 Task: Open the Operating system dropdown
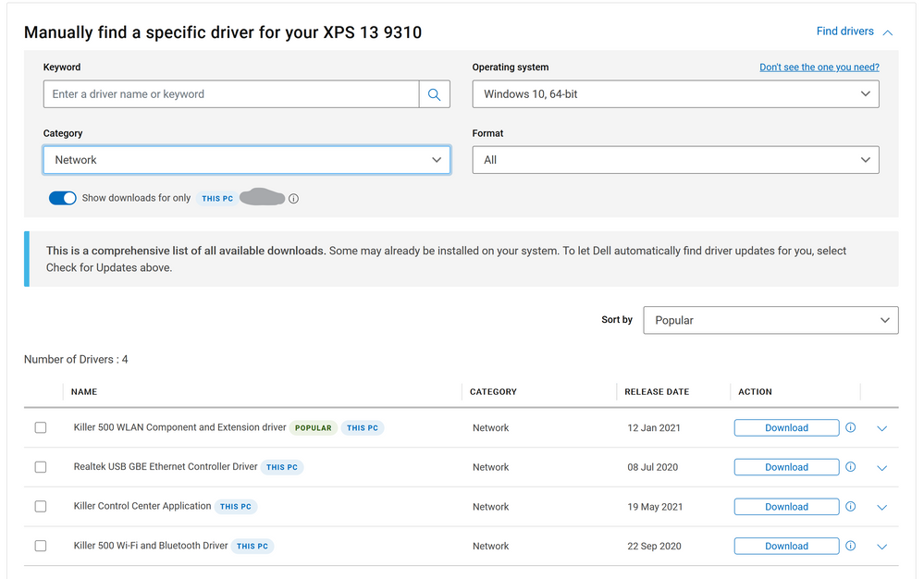coord(675,94)
